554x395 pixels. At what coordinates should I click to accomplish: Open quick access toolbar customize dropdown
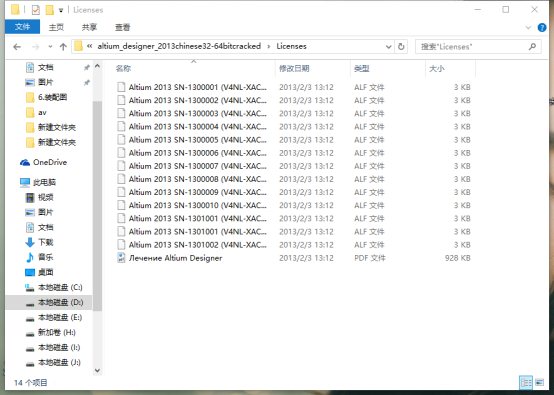pos(61,10)
